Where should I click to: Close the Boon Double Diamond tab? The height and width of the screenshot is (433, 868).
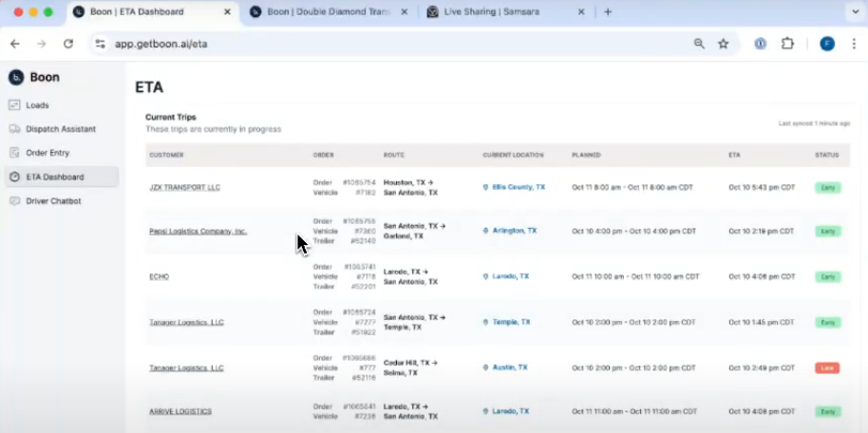[405, 11]
